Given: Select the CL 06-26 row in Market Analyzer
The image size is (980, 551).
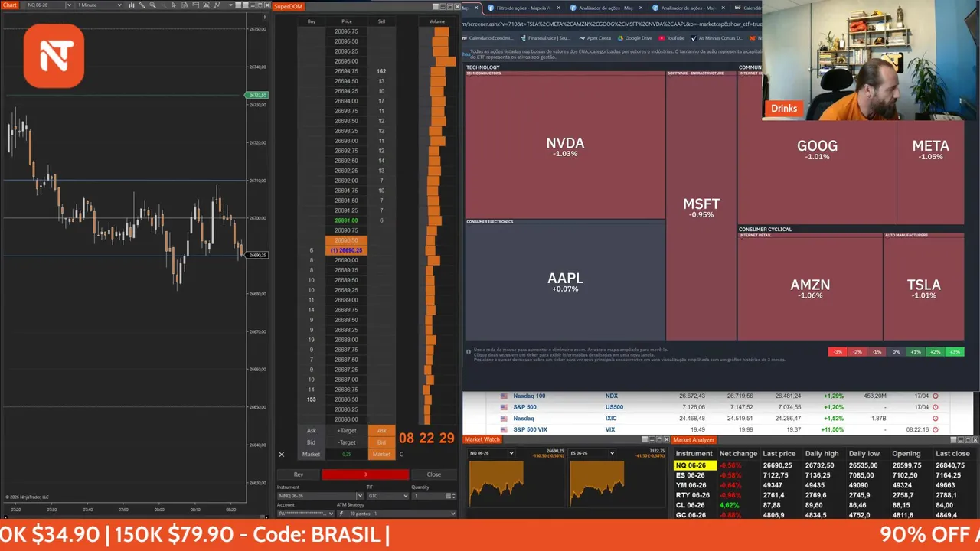Looking at the screenshot, I should coord(825,505).
